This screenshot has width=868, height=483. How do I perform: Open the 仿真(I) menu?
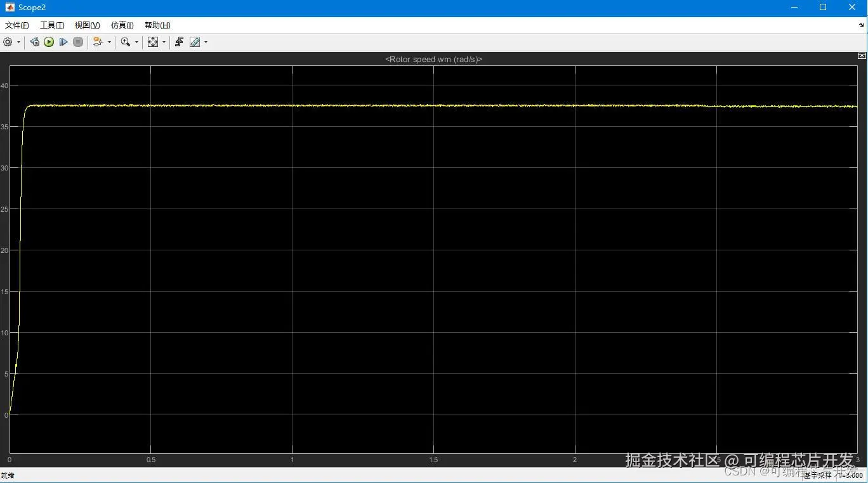point(122,25)
